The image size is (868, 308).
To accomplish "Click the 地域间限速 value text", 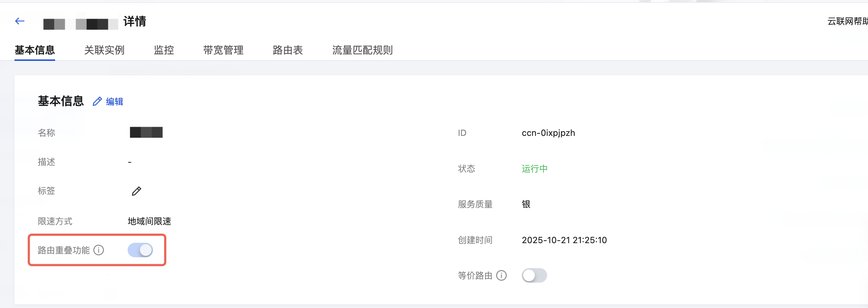I will (x=149, y=221).
